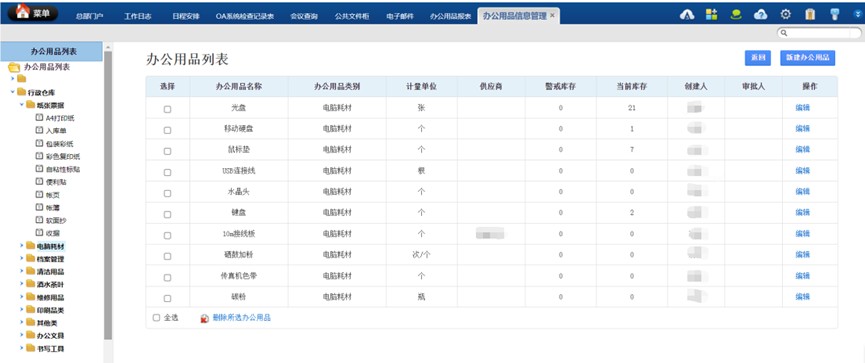Screen dimensions: 865x363
Task: Click the blue paint-roller theme icon
Action: (x=834, y=15)
